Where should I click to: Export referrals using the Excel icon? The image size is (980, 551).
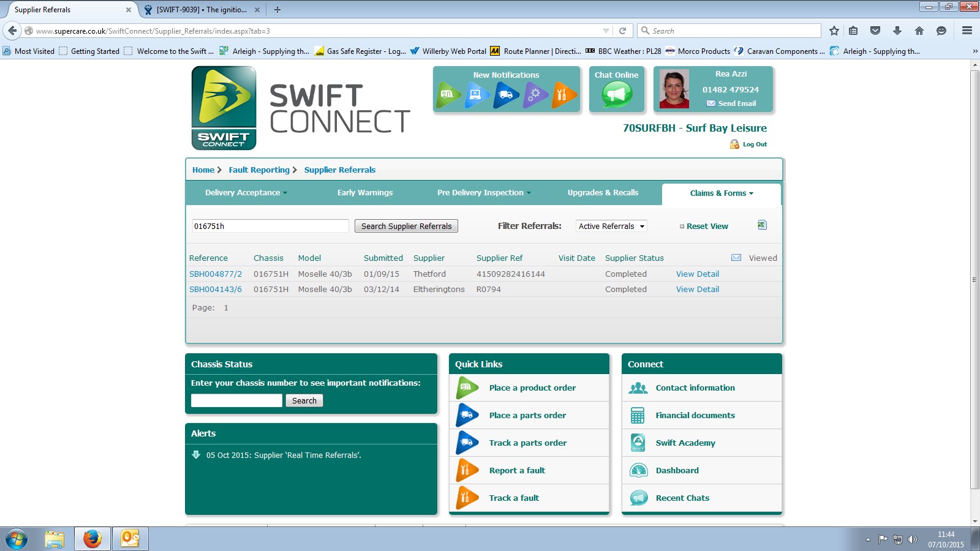point(762,225)
